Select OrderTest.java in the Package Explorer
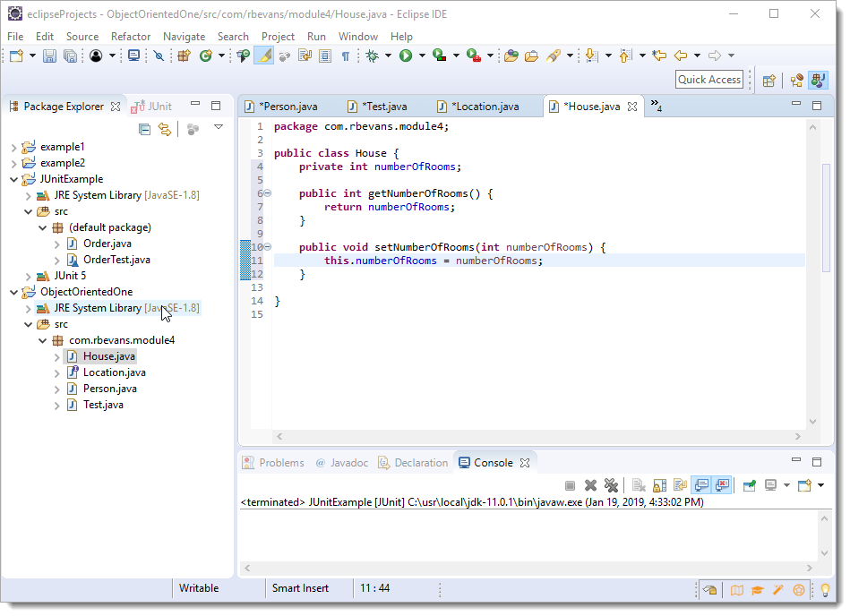This screenshot has height=616, width=850. click(x=116, y=260)
